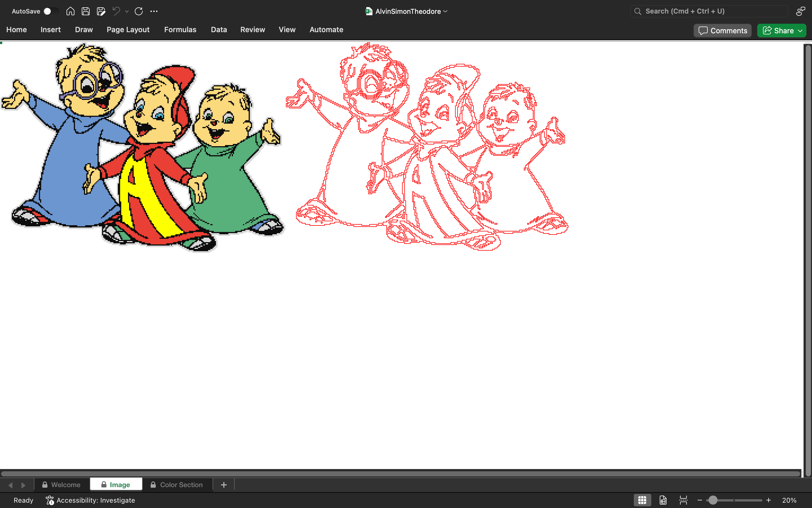Click into the Search field
The width and height of the screenshot is (812, 508).
[x=709, y=11]
